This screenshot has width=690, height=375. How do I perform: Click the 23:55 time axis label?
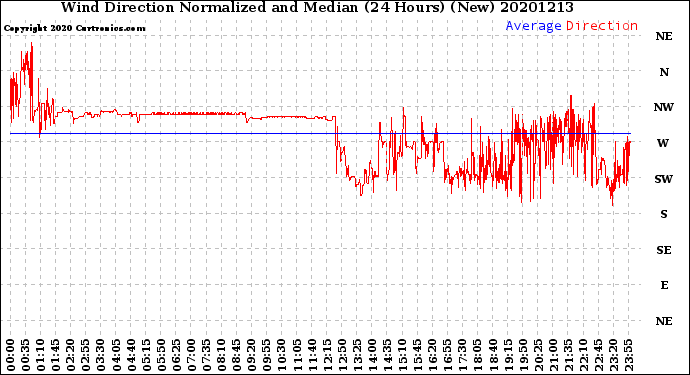(x=628, y=354)
